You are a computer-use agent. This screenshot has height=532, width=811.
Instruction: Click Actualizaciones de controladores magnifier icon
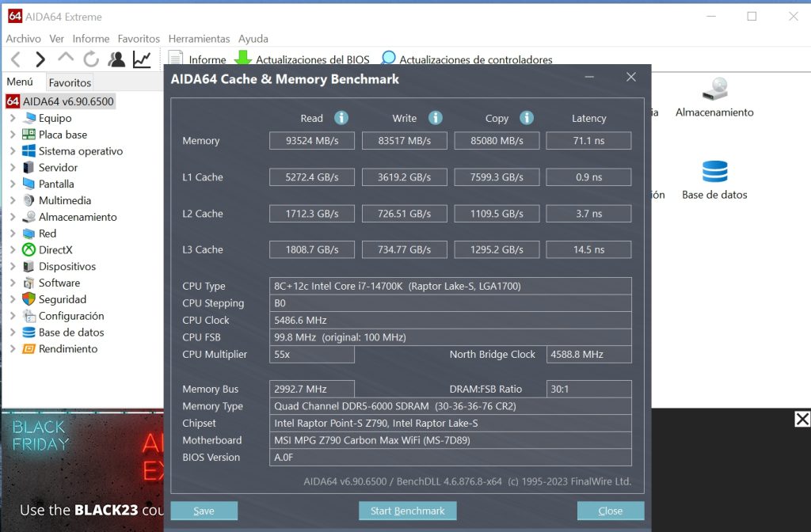coord(388,57)
